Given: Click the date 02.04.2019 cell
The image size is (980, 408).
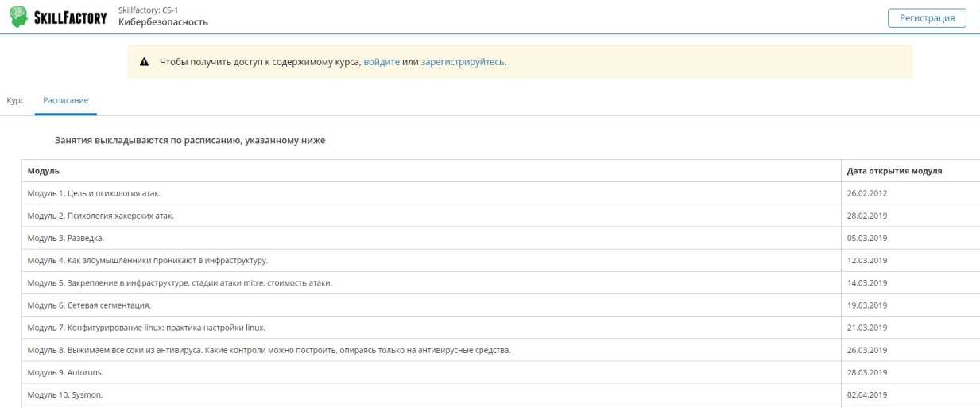Looking at the screenshot, I should click(x=867, y=394).
